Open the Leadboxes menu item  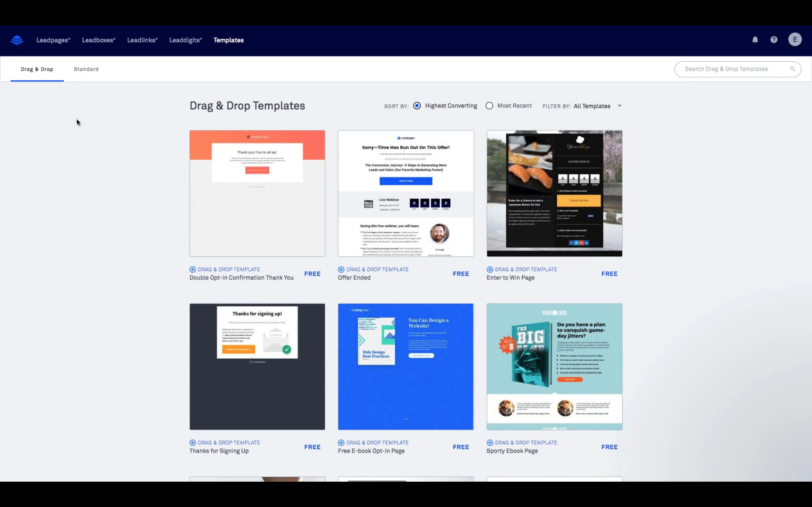pos(99,40)
